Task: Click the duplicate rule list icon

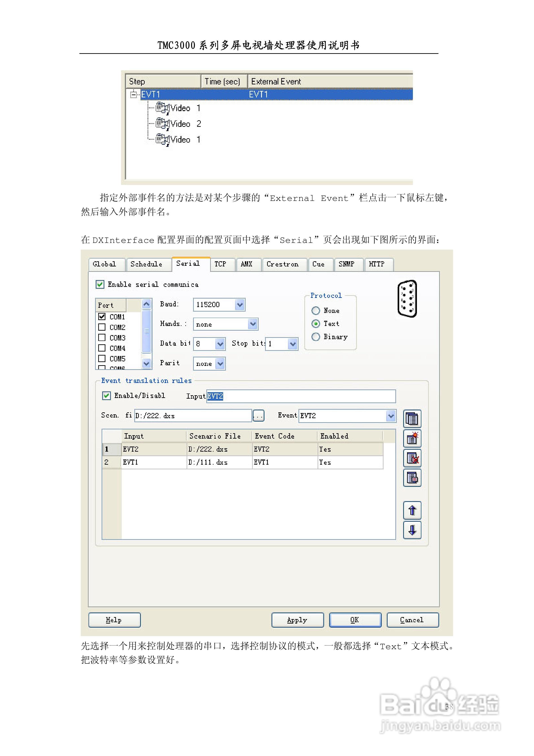Action: [412, 419]
